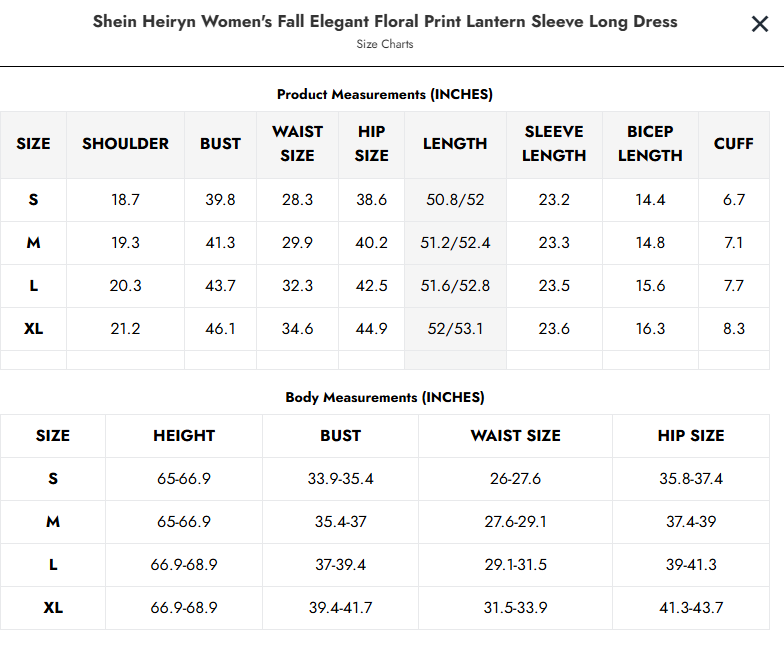Click the WAIST SIZE header in product table
This screenshot has height=654, width=784.
pyautogui.click(x=297, y=144)
